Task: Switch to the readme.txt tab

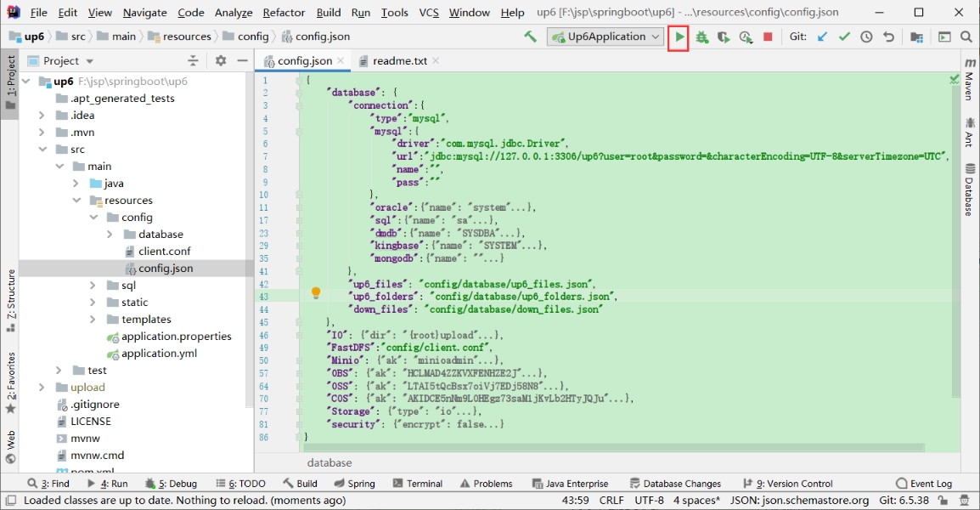Action: (x=392, y=61)
